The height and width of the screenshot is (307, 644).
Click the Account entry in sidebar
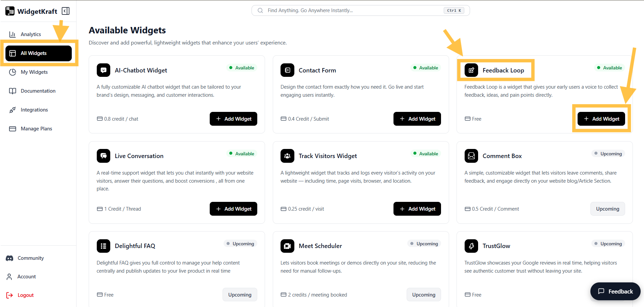(26, 276)
